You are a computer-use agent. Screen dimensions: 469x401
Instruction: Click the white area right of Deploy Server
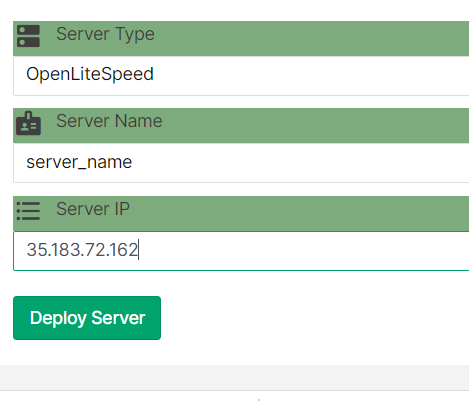tap(313, 318)
